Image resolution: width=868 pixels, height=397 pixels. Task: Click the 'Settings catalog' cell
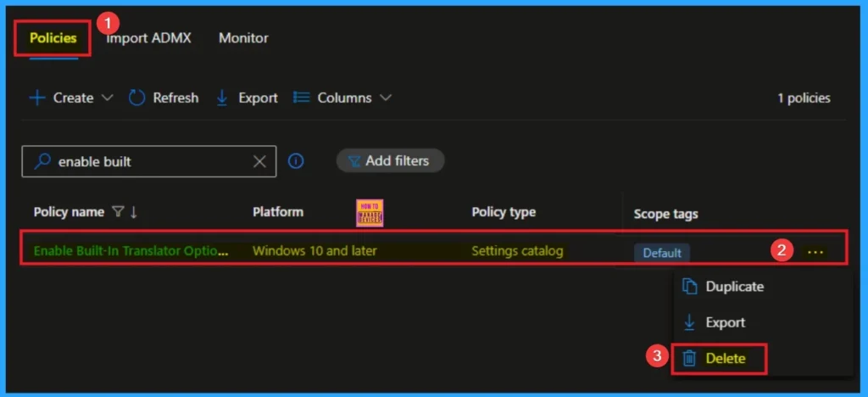[517, 251]
